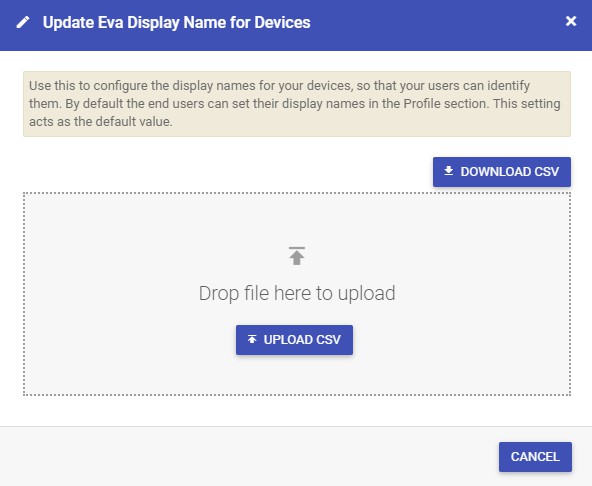Open file picker via Upload CSV button
The height and width of the screenshot is (486, 592).
(x=294, y=340)
